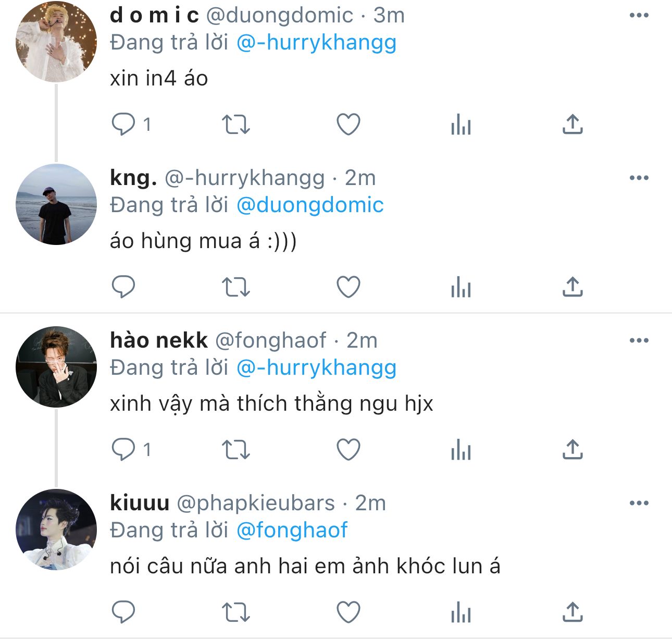
Task: View analytics for hào nekk's tweet
Action: [461, 450]
